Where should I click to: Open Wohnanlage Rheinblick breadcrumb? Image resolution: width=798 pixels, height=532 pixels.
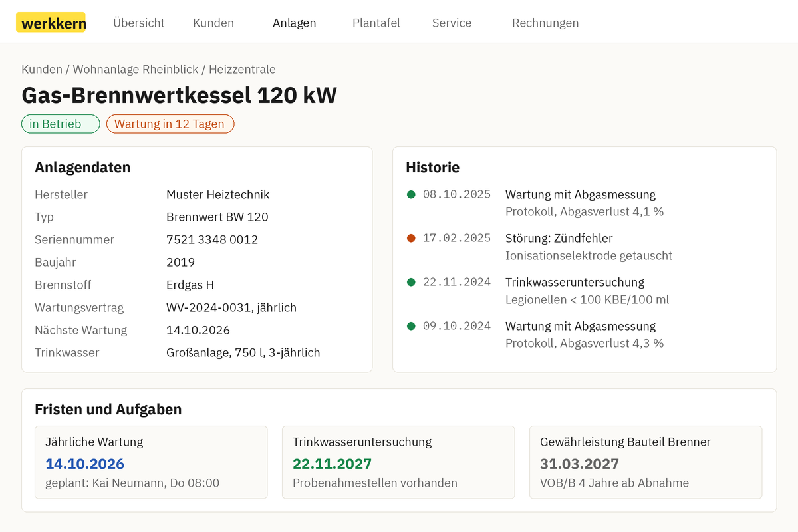(x=136, y=69)
